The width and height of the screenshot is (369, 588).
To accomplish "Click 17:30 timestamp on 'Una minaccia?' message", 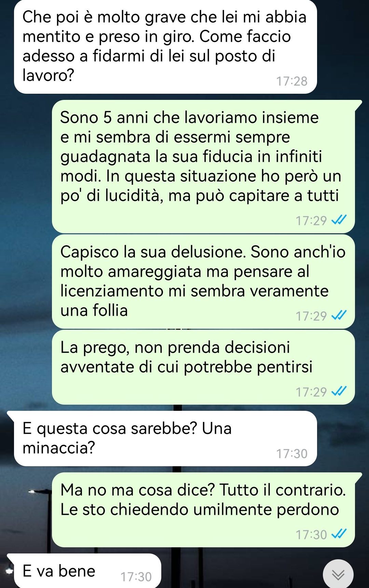I will (292, 454).
